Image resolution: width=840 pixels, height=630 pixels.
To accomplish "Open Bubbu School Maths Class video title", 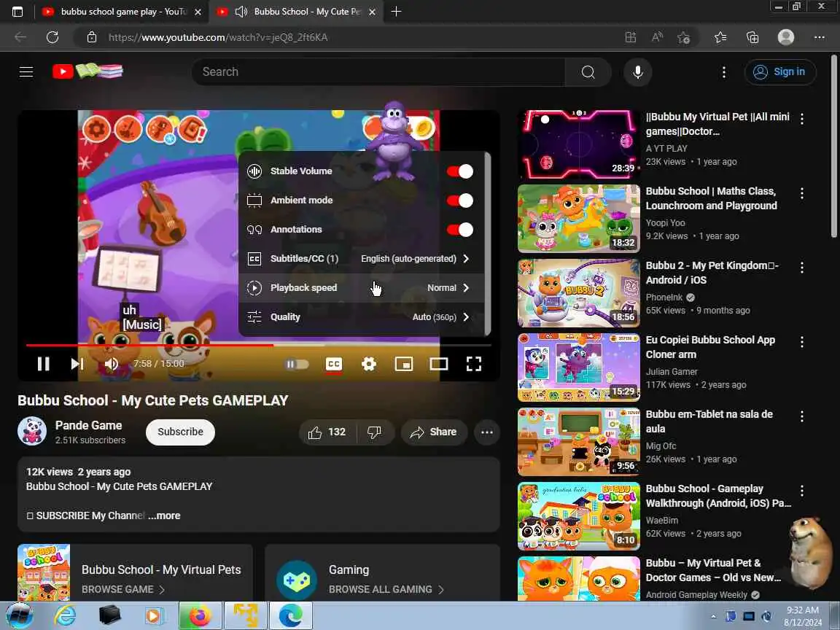I will [712, 198].
